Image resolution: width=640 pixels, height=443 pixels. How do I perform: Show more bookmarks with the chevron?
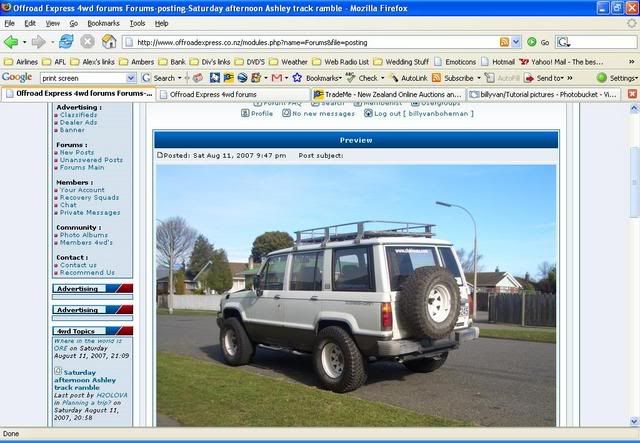tap(631, 62)
